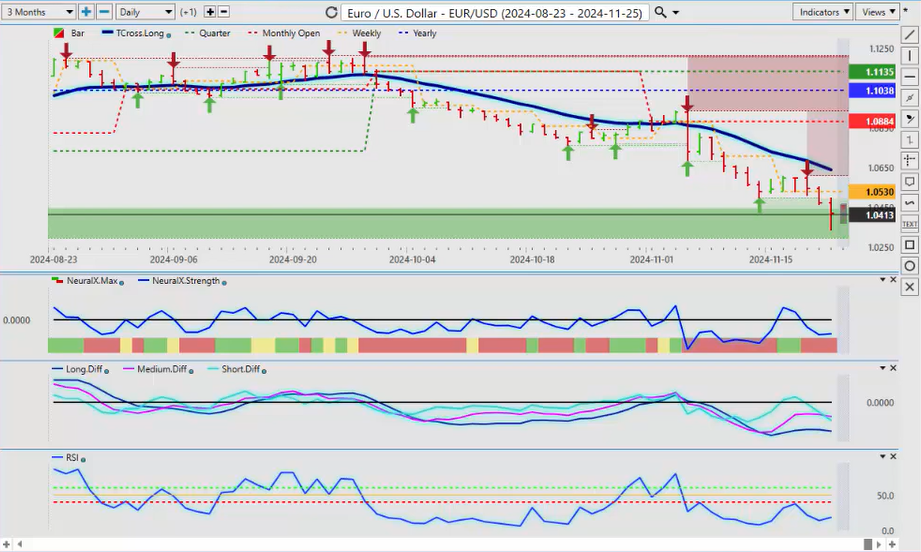This screenshot has height=552, width=921.
Task: Click the black minus forecast button
Action: coord(223,12)
